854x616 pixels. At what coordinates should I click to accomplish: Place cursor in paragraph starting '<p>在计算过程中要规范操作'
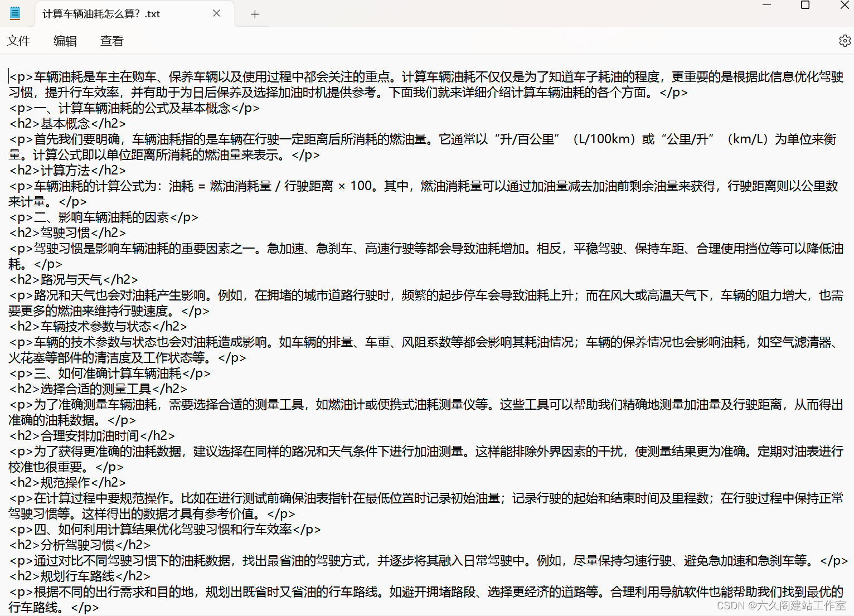[426, 506]
